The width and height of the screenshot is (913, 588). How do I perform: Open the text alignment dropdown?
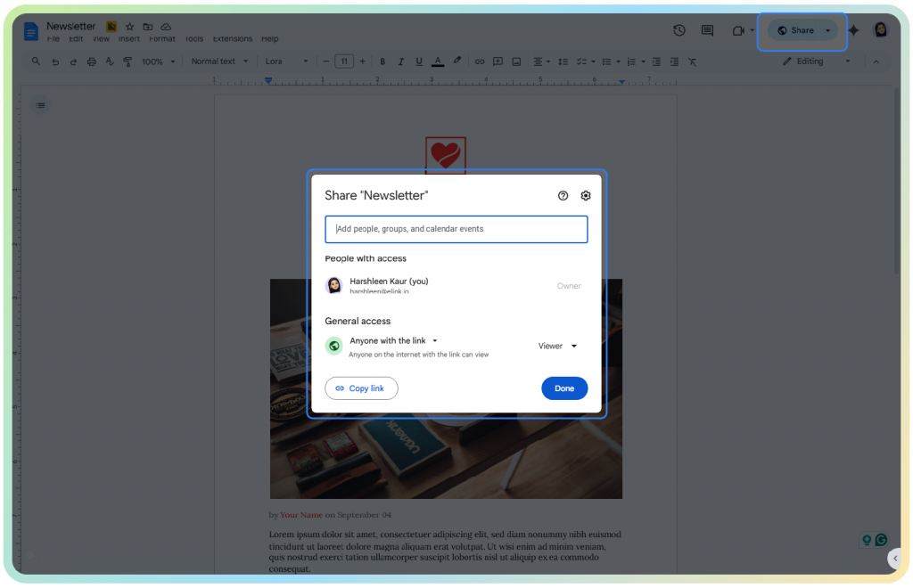point(541,61)
